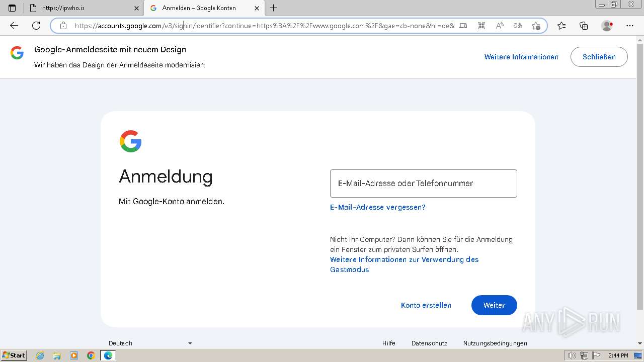Open E-Mail-Adresse vergessen? link

pos(377,207)
